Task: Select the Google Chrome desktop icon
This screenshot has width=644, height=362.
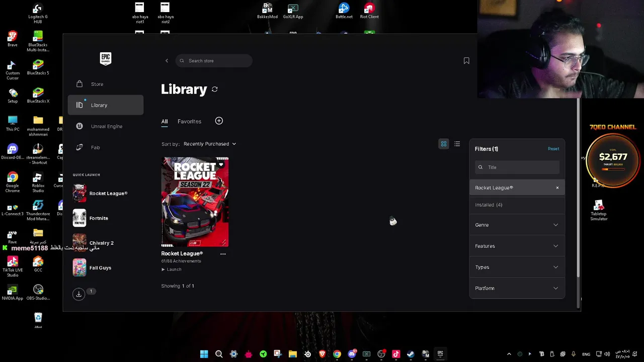Action: pos(13,182)
